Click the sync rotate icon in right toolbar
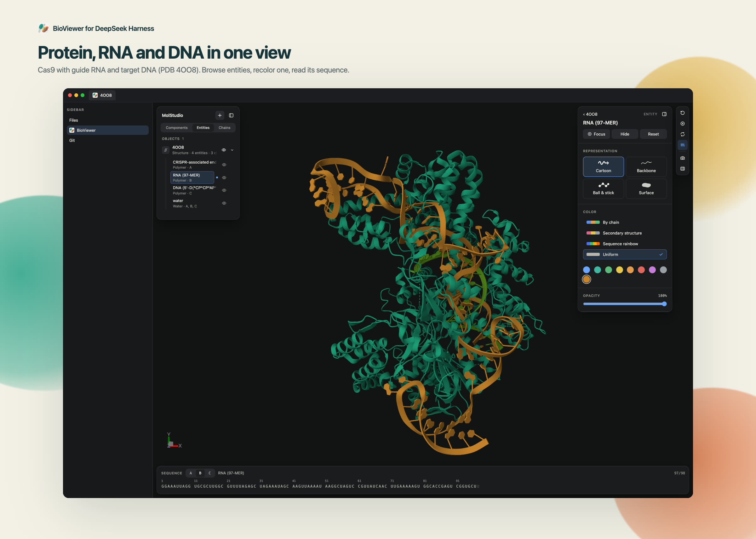This screenshot has width=756, height=539. tap(682, 134)
